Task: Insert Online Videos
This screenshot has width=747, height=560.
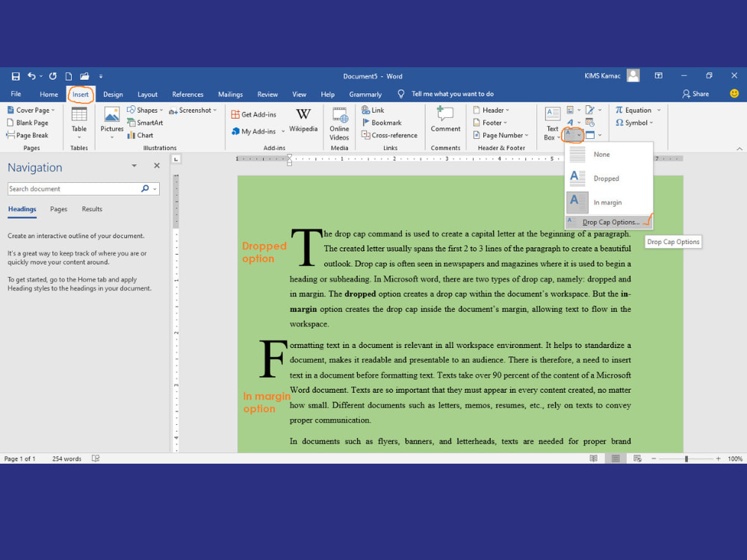Action: pyautogui.click(x=339, y=124)
